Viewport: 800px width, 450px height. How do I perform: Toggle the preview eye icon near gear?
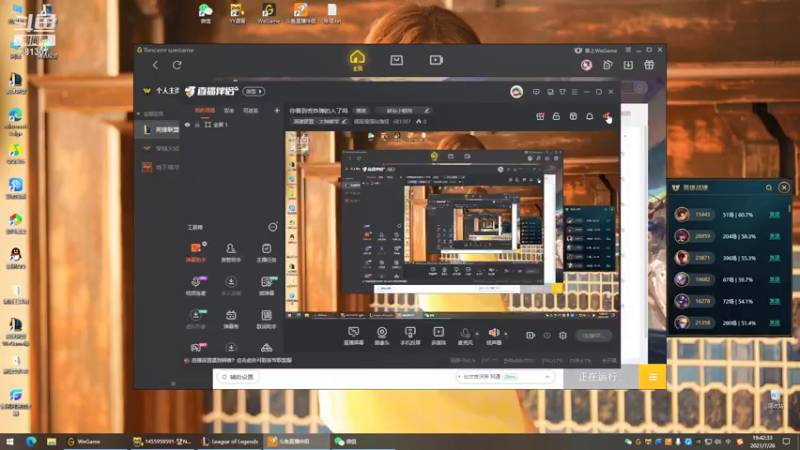tap(547, 335)
